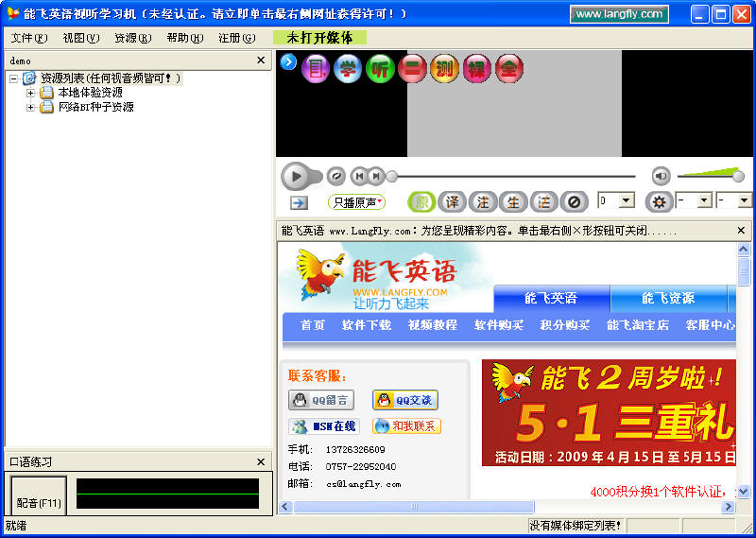Click the pink 课 mode ball
The image size is (756, 538).
click(x=477, y=69)
